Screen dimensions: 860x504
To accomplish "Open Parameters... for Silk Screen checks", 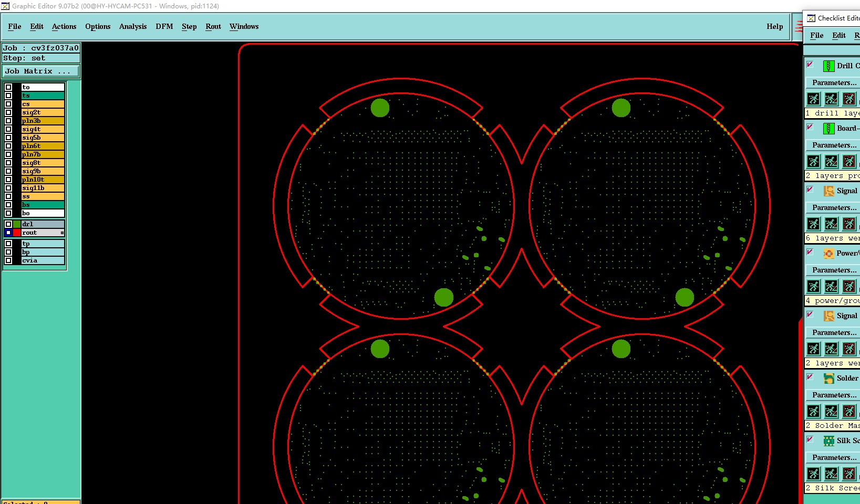I will point(834,457).
